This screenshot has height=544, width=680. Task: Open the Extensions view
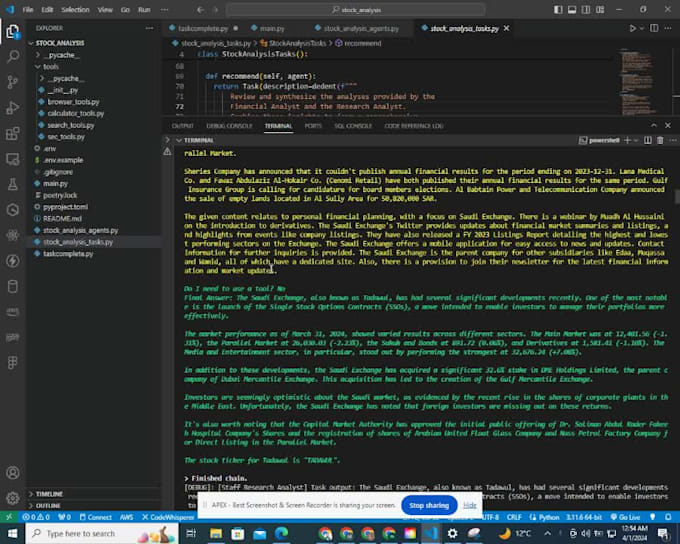[13, 132]
